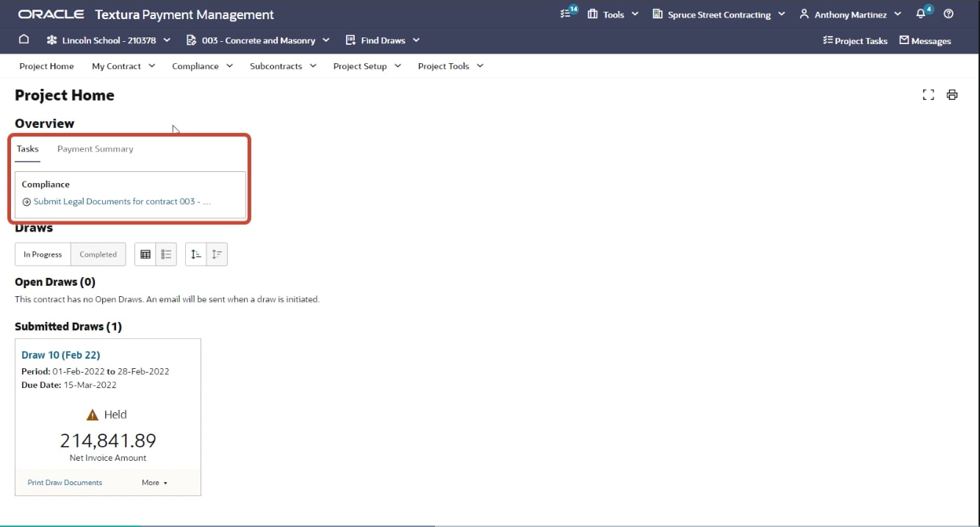The image size is (980, 527).
Task: Switch to the Tasks tab
Action: pos(28,149)
